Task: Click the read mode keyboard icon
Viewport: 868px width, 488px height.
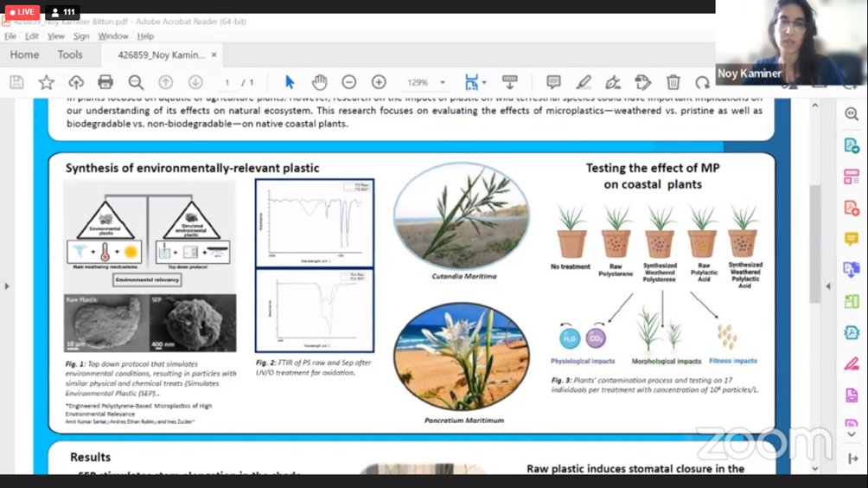Action: pos(510,82)
